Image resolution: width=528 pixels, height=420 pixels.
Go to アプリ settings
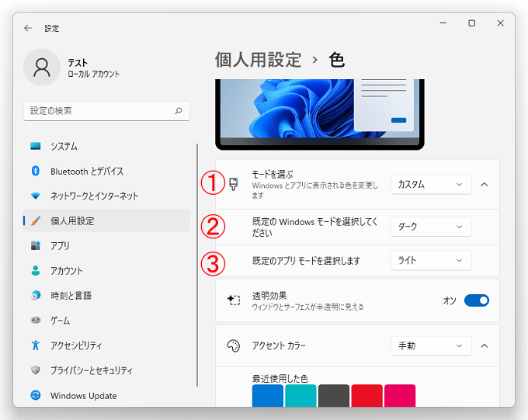[x=106, y=245]
